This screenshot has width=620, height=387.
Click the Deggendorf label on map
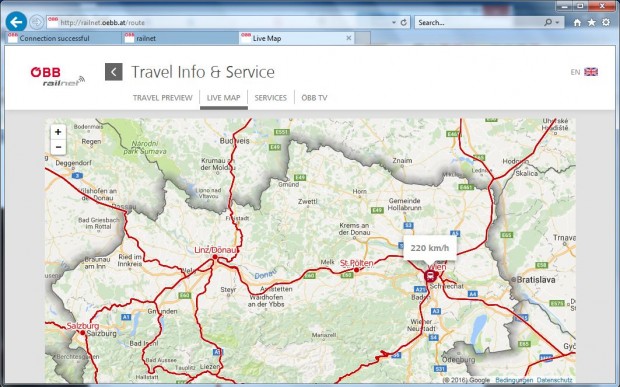[x=74, y=163]
